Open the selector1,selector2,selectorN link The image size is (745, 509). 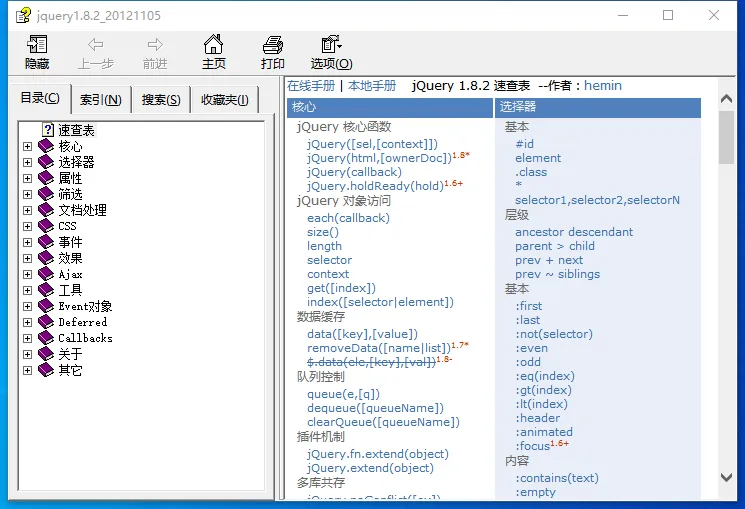click(x=597, y=200)
